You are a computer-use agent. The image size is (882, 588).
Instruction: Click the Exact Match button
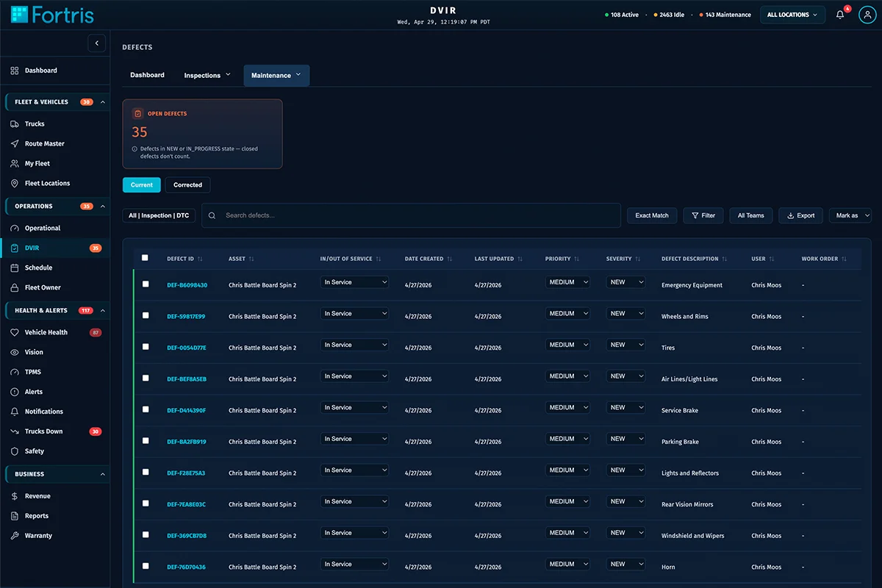point(652,215)
